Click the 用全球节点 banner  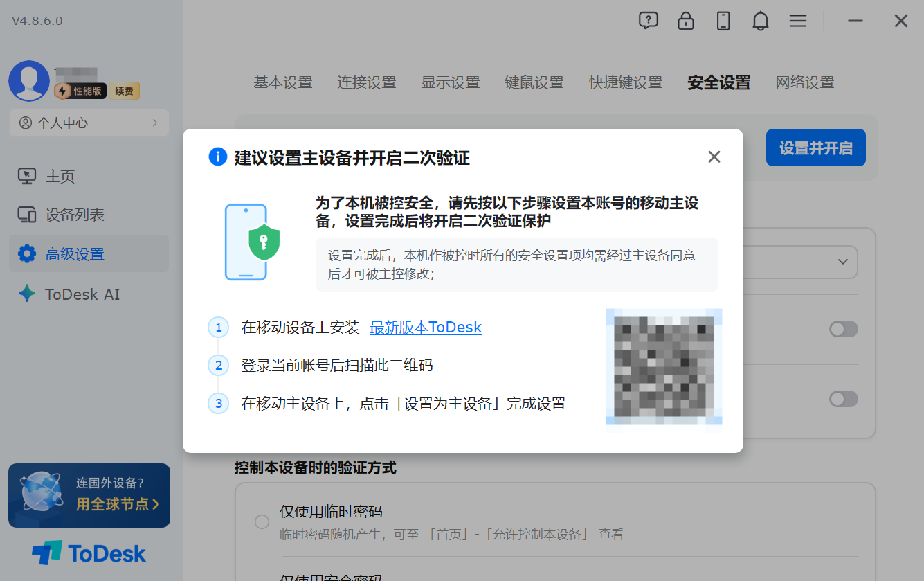tap(89, 495)
